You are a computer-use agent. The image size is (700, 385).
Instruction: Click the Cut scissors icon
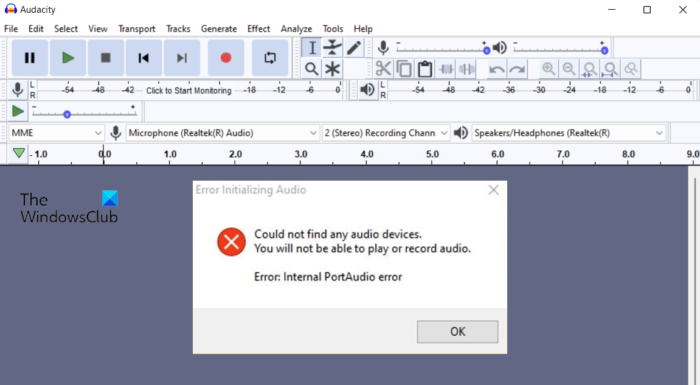point(383,69)
